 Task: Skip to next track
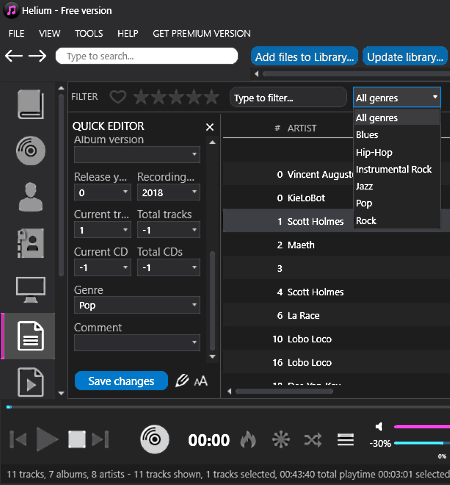pos(100,439)
